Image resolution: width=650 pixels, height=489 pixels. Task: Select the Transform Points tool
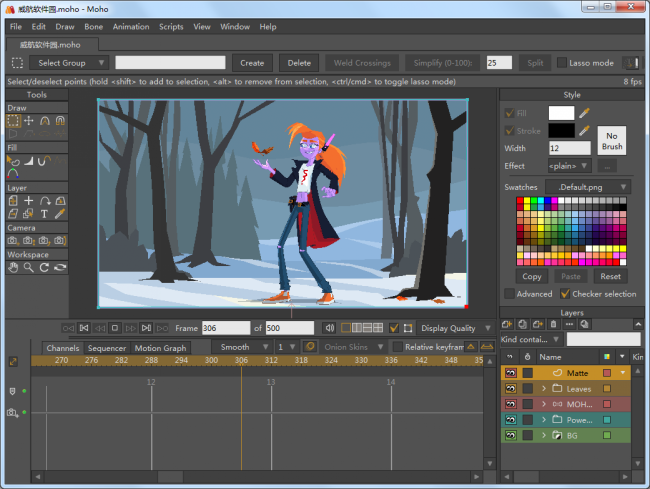coord(29,121)
